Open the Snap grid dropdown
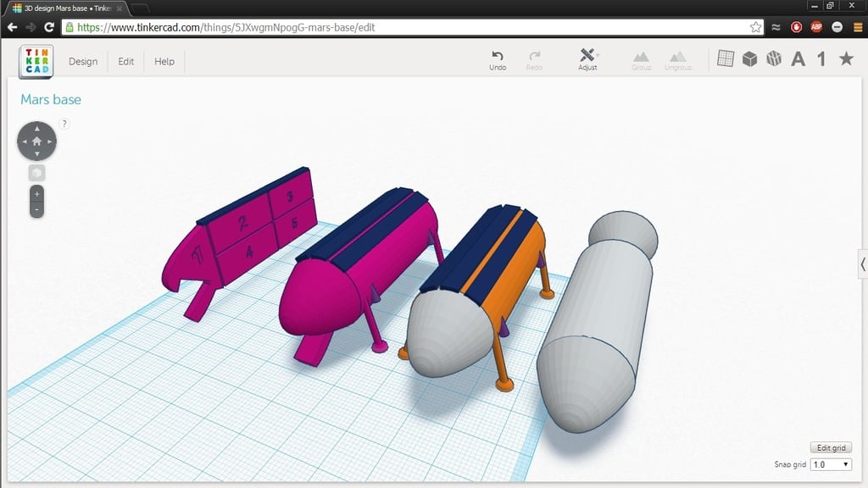The height and width of the screenshot is (488, 868). point(831,464)
